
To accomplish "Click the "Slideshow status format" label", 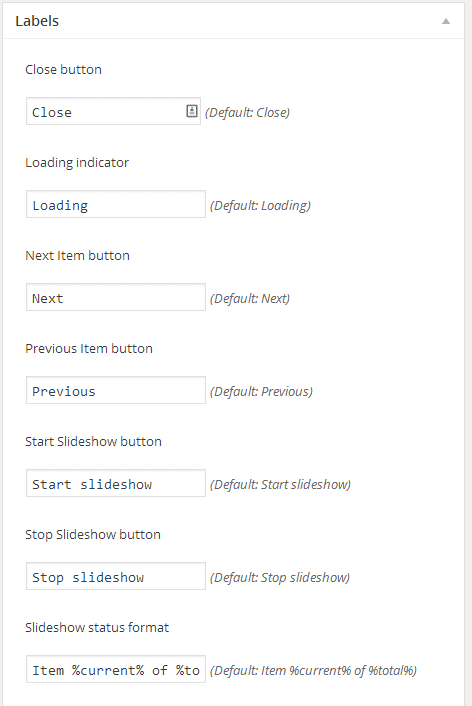I will 97,628.
